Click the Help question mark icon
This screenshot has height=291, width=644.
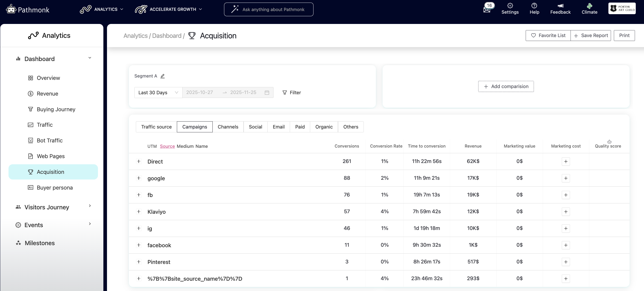coord(534,6)
